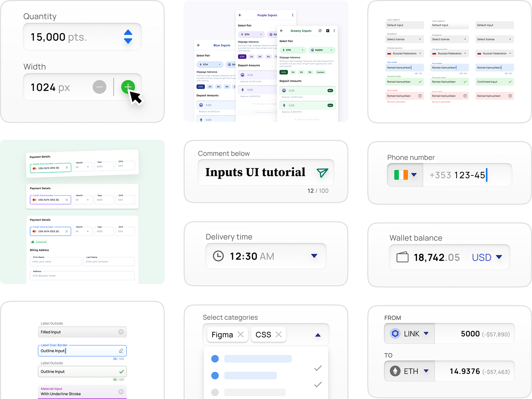Click the green plus to increase Width

tap(128, 87)
